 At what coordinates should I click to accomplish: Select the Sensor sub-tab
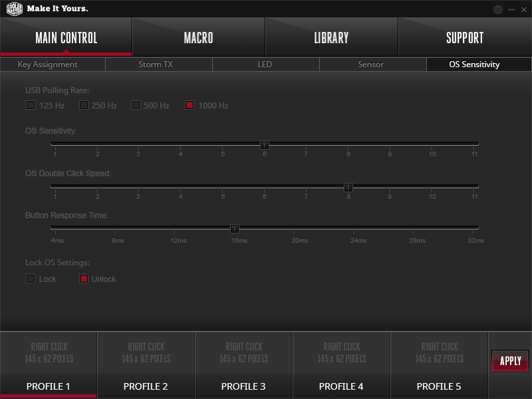373,65
